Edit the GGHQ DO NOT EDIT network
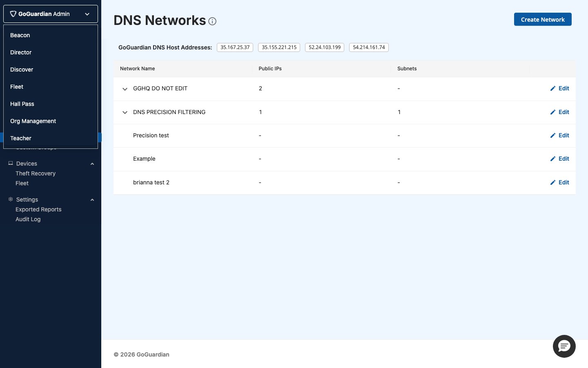 [560, 88]
